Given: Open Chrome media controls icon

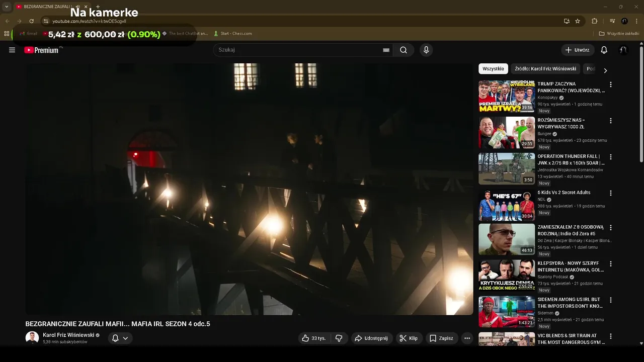Looking at the screenshot, I should pos(612,21).
